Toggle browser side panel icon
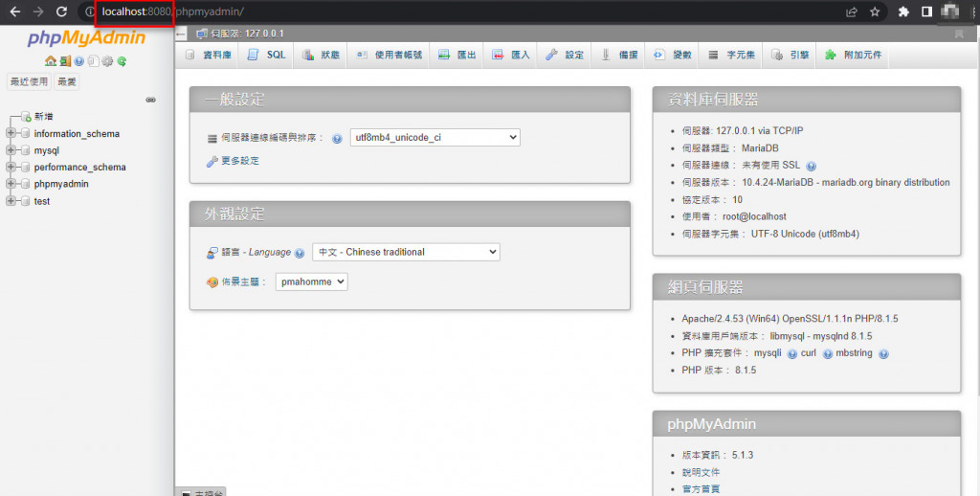The width and height of the screenshot is (980, 496). click(x=926, y=11)
